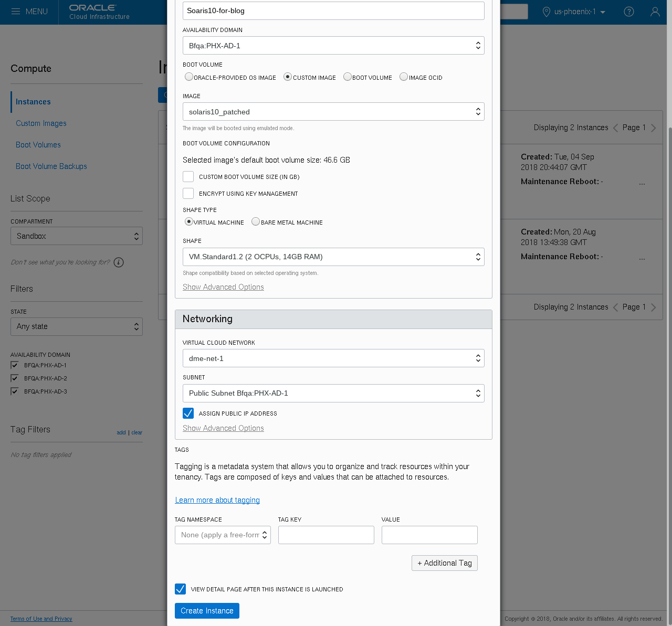The image size is (672, 626).
Task: Select Boot Volume radio button
Action: (x=348, y=77)
